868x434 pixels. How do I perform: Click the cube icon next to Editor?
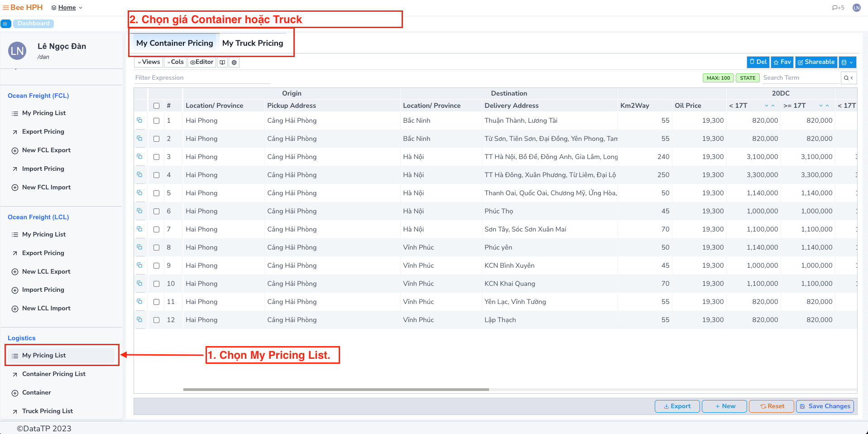234,63
